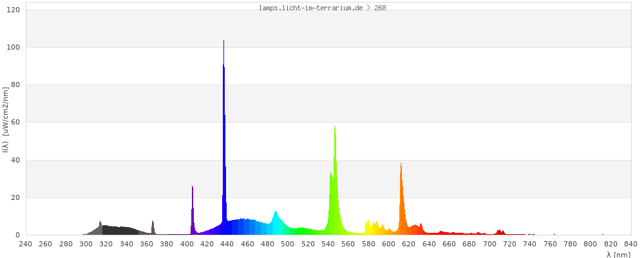Click the small UV peak near 366 nm
Screen dimensions: 644x258
[x=153, y=228]
